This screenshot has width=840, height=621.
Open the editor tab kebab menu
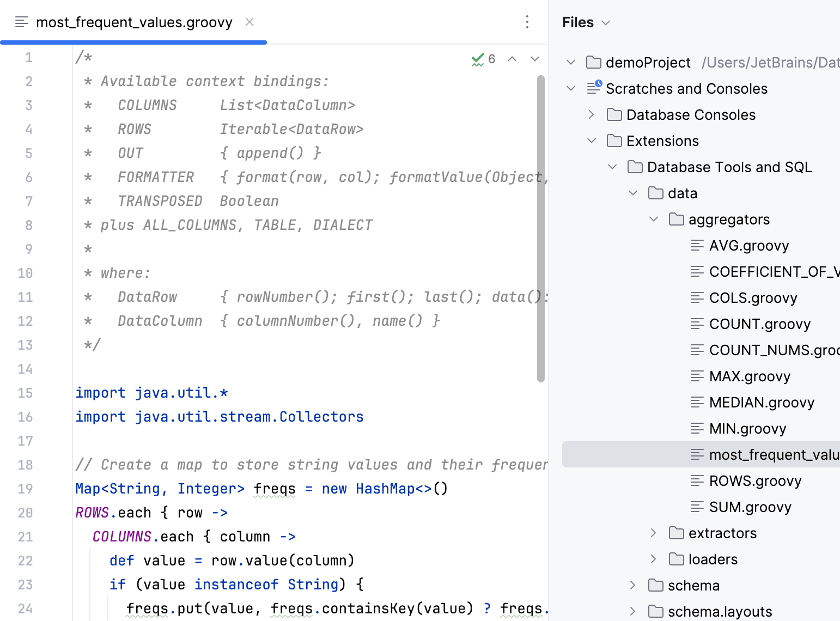point(527,22)
